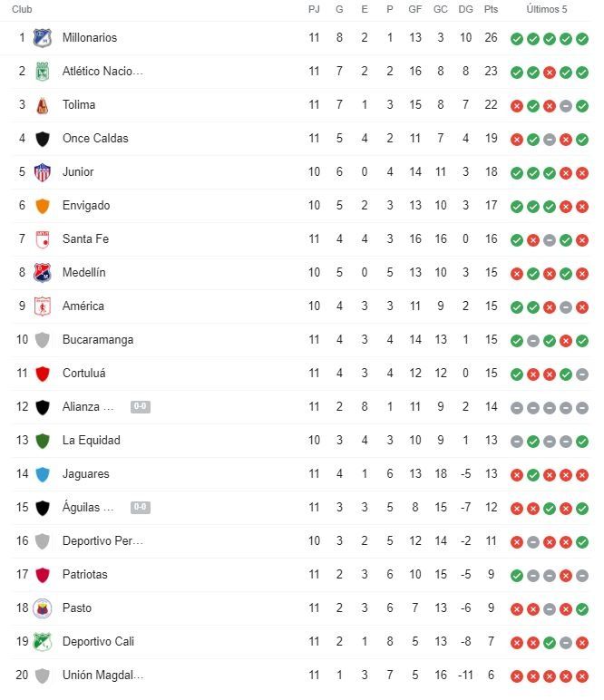Viewport: 604px width, 700px height.
Task: Select the Club column header
Action: click(x=22, y=9)
